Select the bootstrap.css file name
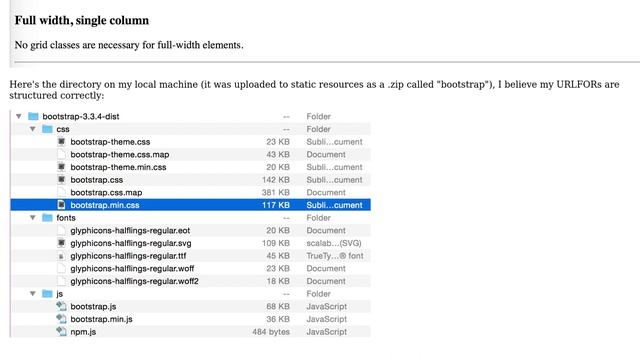The width and height of the screenshot is (640, 360). pos(96,180)
